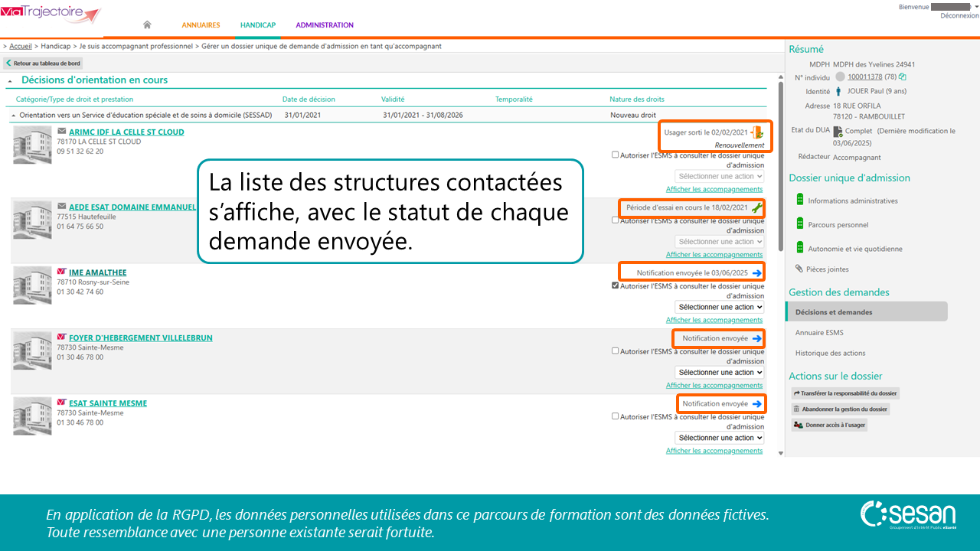Go to the home icon in navigation bar
Screen dimensions: 980x551
click(147, 25)
